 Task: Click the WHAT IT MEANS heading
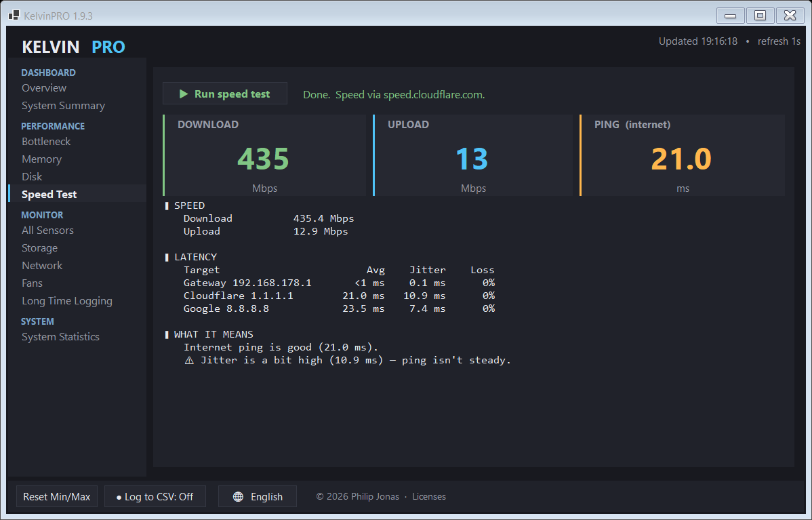214,335
